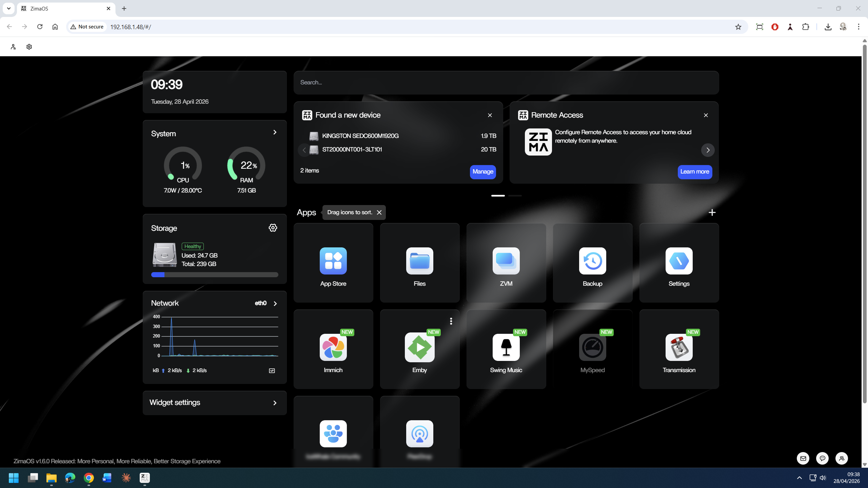Image resolution: width=868 pixels, height=488 pixels.
Task: Switch to the ZimaOS browser tab
Action: 66,9
